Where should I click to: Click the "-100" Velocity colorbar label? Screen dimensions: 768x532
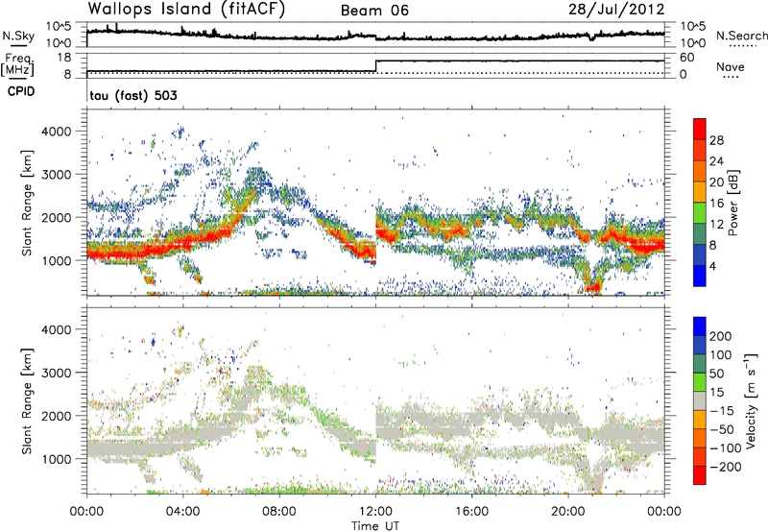pyautogui.click(x=725, y=448)
